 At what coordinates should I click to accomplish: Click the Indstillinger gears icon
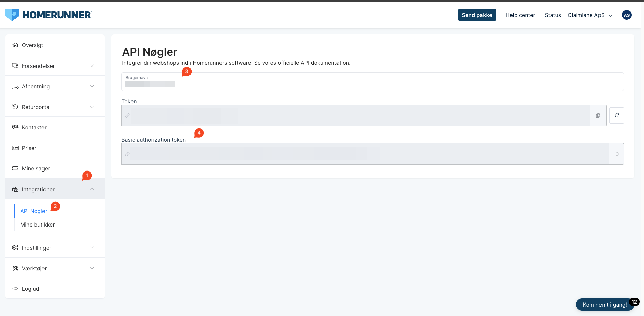point(15,248)
